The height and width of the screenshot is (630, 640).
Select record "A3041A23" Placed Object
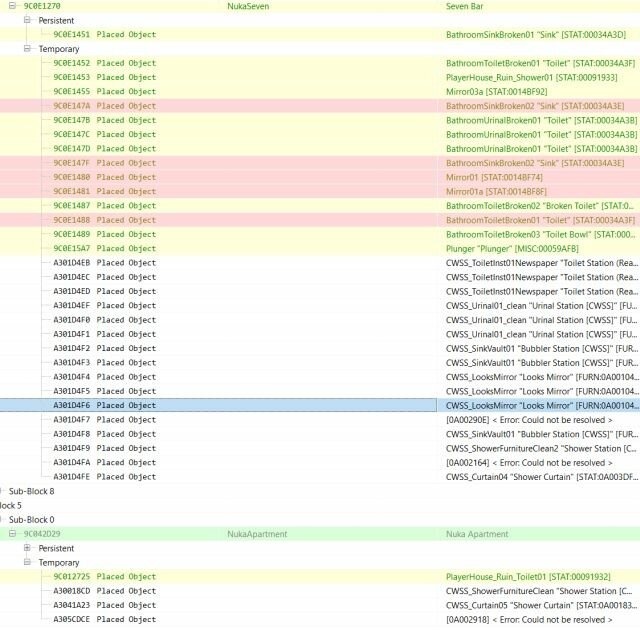coord(104,605)
